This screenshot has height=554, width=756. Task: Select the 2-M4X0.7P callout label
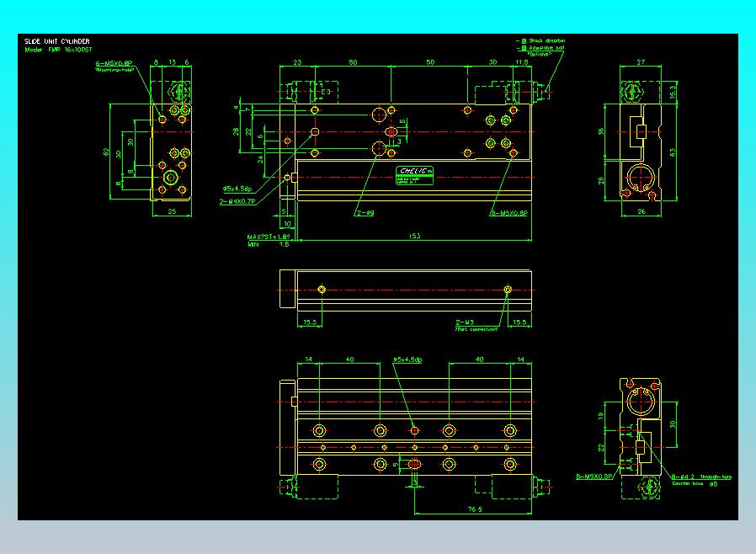coord(237,201)
